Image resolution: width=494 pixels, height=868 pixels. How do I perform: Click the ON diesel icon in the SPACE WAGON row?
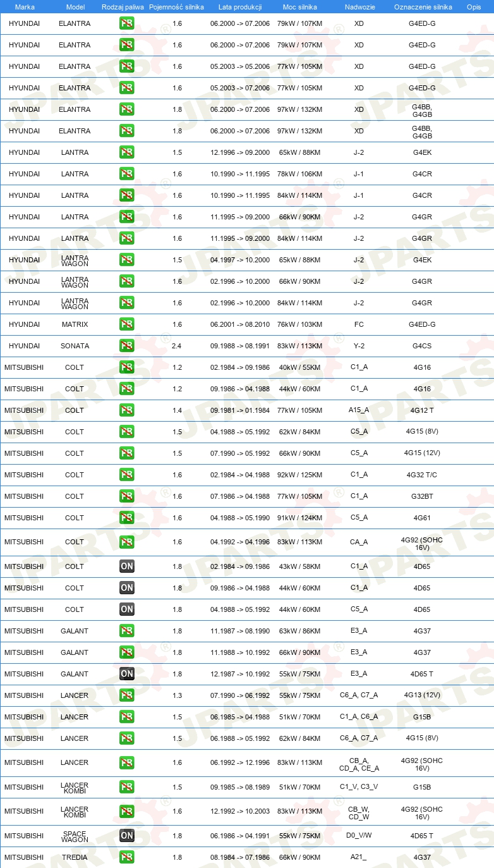pyautogui.click(x=127, y=836)
